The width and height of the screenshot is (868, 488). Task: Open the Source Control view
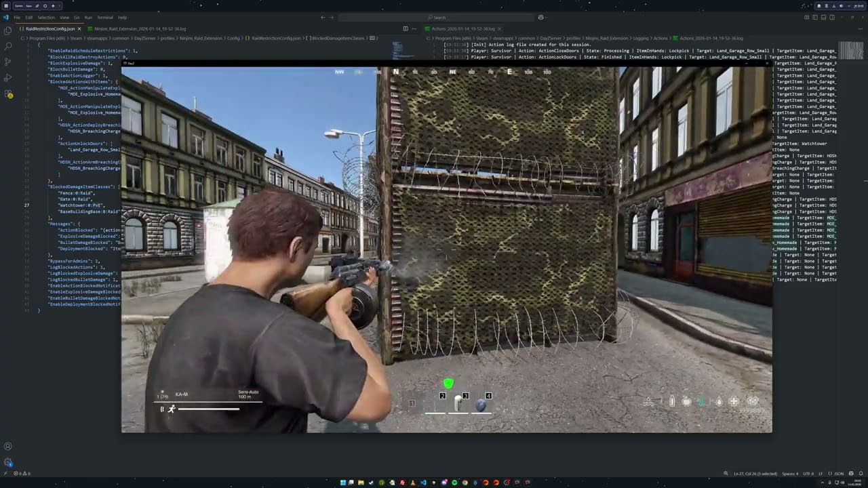click(x=7, y=62)
